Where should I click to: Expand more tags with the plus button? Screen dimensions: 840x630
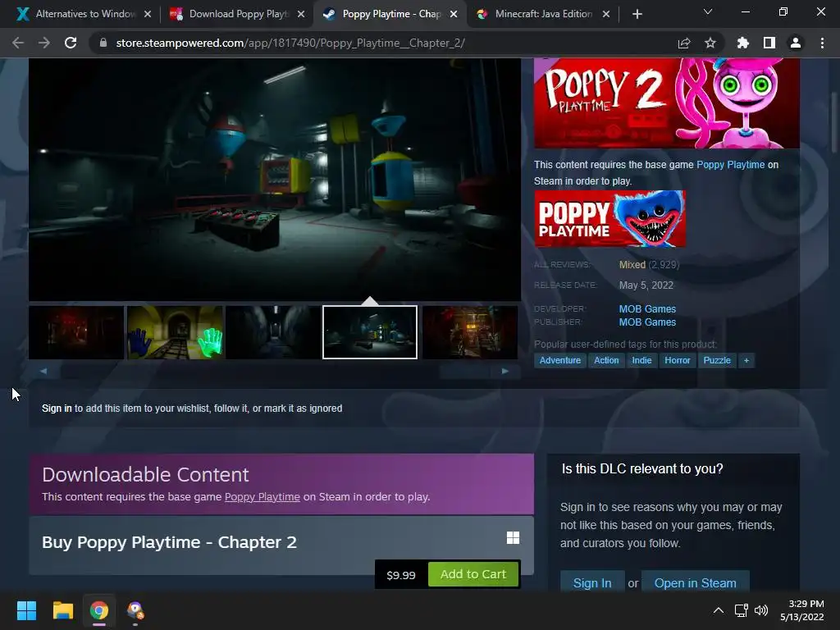click(x=746, y=361)
